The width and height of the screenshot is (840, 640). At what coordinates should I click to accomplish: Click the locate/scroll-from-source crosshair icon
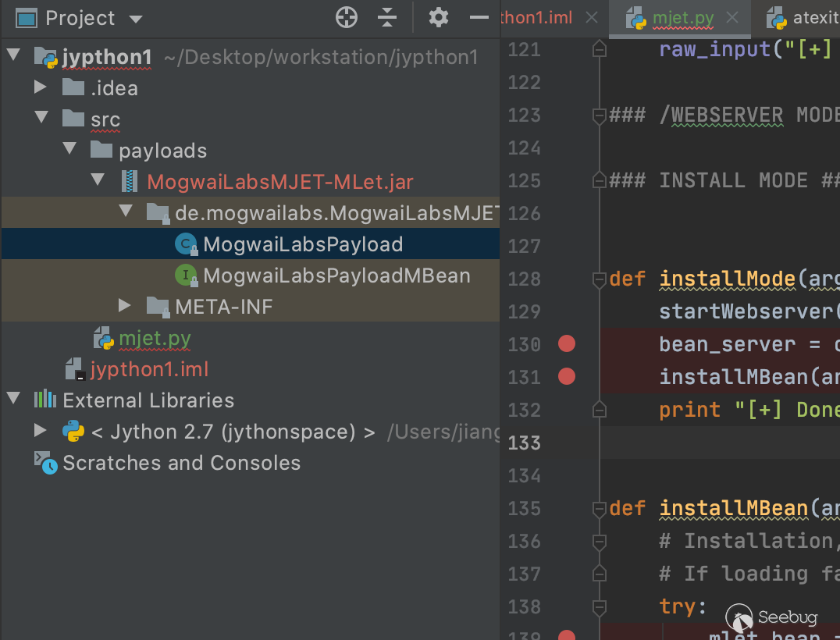(346, 18)
